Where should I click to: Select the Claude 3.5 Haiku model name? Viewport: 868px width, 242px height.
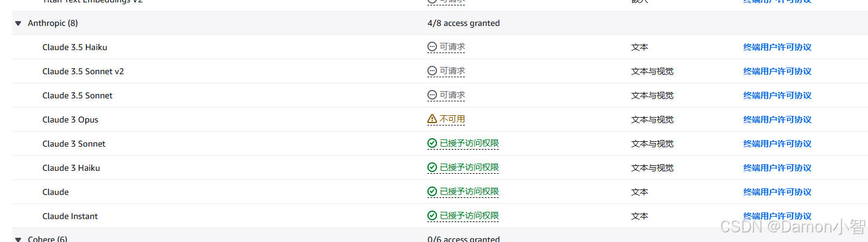[x=75, y=47]
